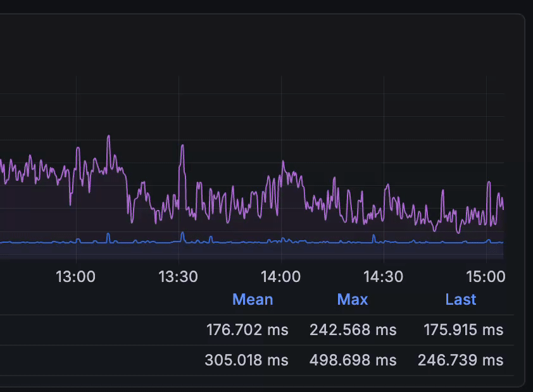The width and height of the screenshot is (533, 392).
Task: Sort legend by Max column header
Action: click(353, 299)
